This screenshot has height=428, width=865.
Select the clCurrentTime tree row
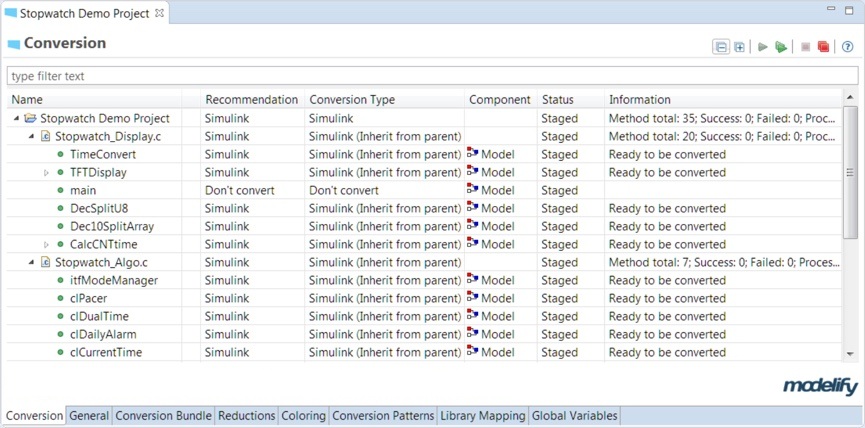424,352
